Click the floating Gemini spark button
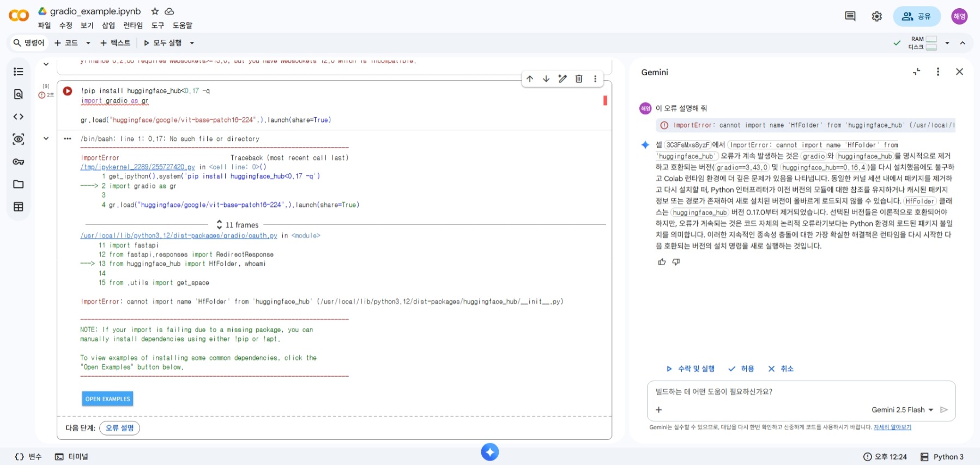Image resolution: width=980 pixels, height=465 pixels. (x=490, y=452)
